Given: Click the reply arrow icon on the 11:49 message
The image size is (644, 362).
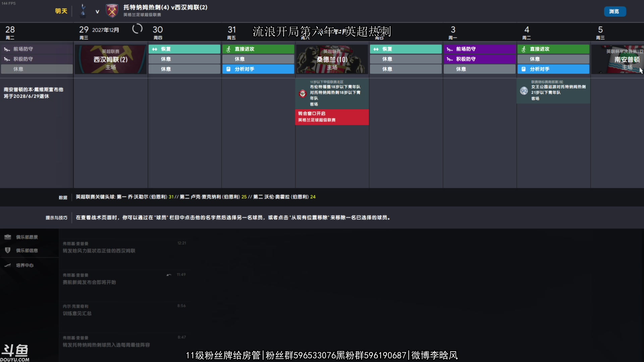Looking at the screenshot, I should [169, 275].
